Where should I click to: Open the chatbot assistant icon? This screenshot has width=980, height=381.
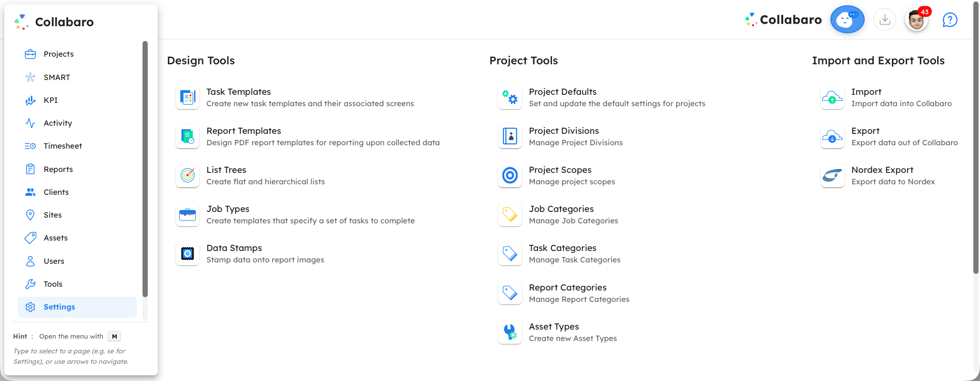pyautogui.click(x=847, y=20)
